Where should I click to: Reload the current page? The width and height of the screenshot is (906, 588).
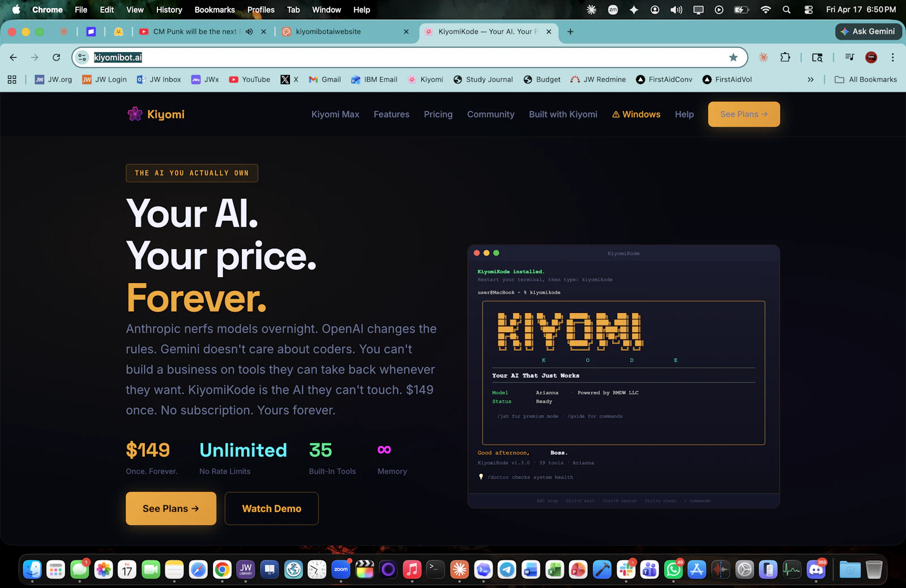point(56,57)
